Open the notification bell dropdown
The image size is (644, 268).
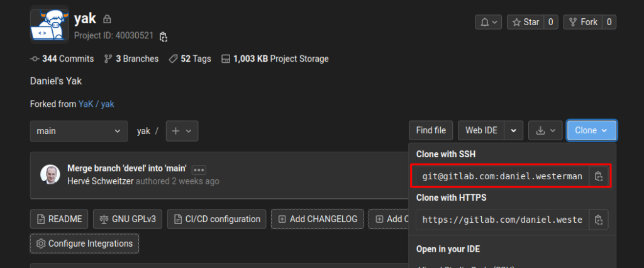coord(488,22)
